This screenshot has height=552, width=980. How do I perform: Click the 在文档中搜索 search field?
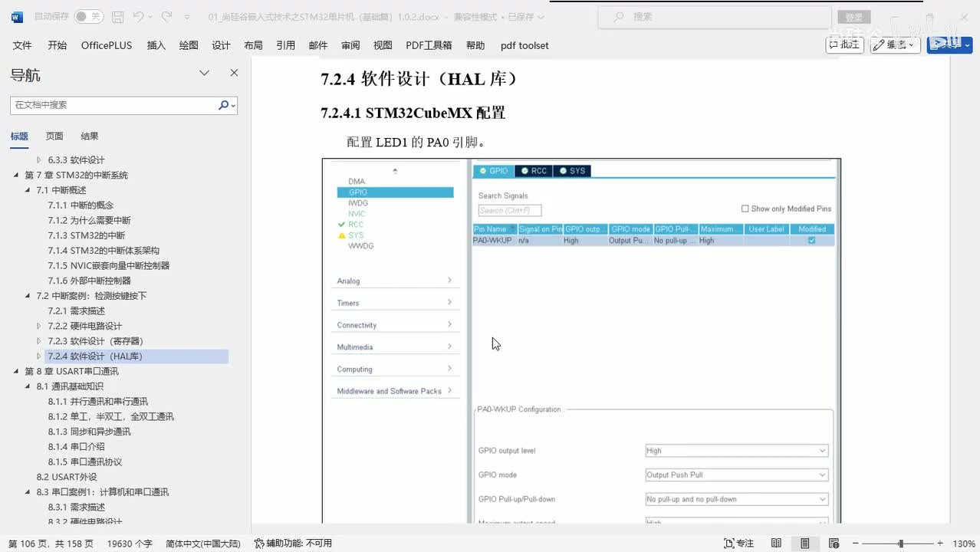point(113,105)
